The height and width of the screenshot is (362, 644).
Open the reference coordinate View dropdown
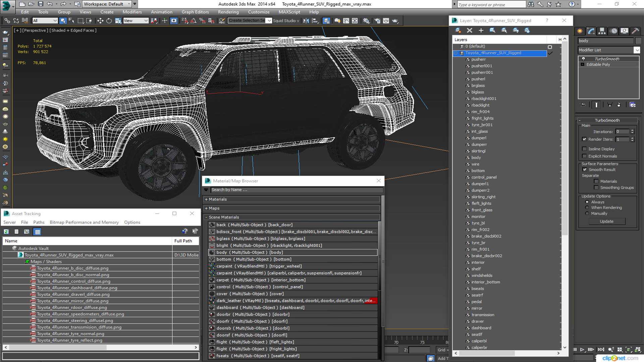click(x=136, y=21)
